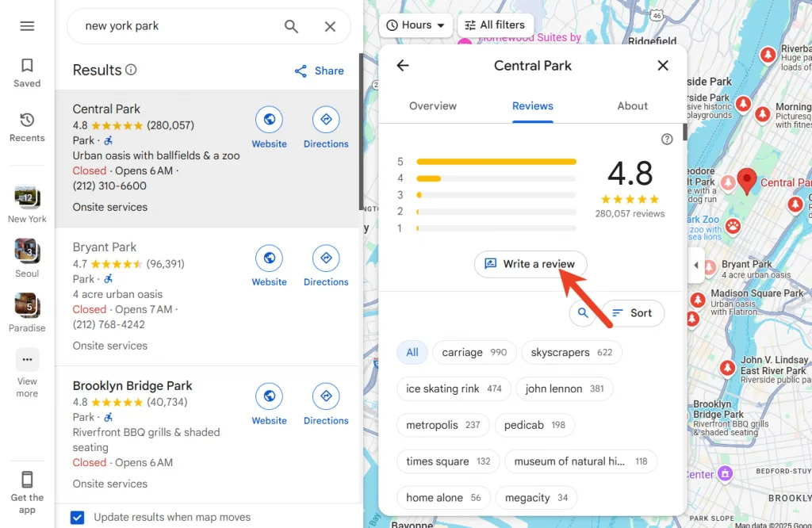
Task: Open the Results info icon
Action: tap(131, 69)
